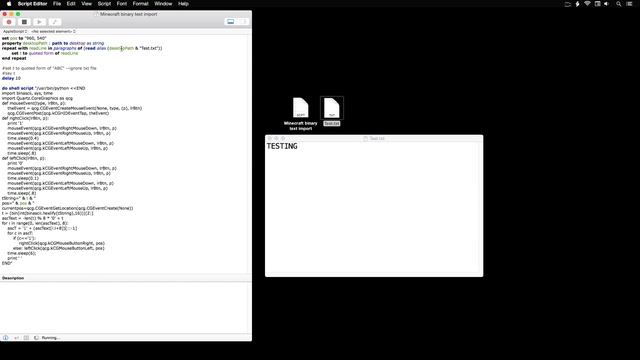Open the Script menu
Viewport: 640px width, 360px height.
click(x=104, y=4)
